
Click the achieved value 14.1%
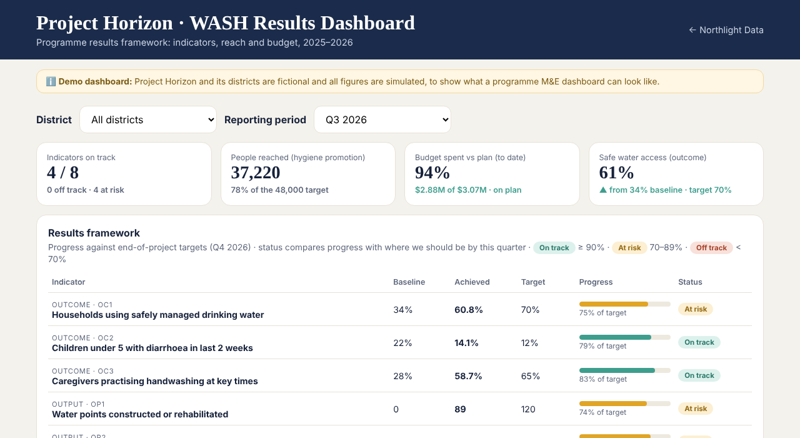[x=466, y=343]
